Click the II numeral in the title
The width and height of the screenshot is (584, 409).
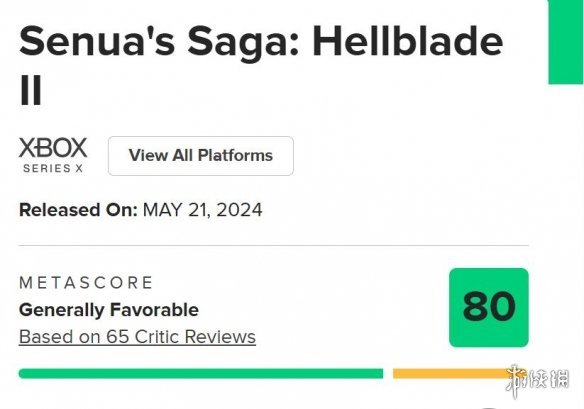(x=30, y=90)
